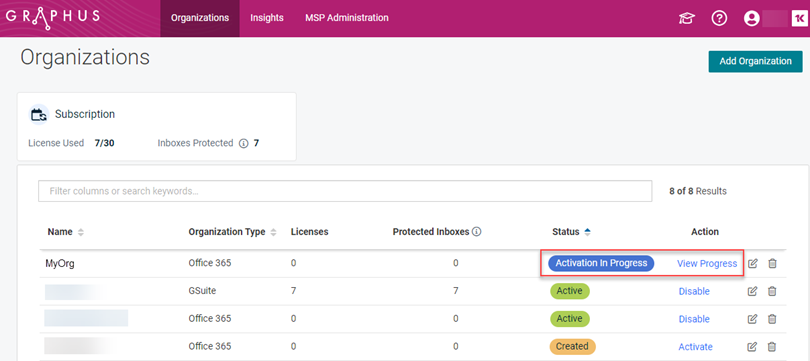The width and height of the screenshot is (810, 361).
Task: Edit the MyOrg organization pencil icon
Action: coord(753,263)
